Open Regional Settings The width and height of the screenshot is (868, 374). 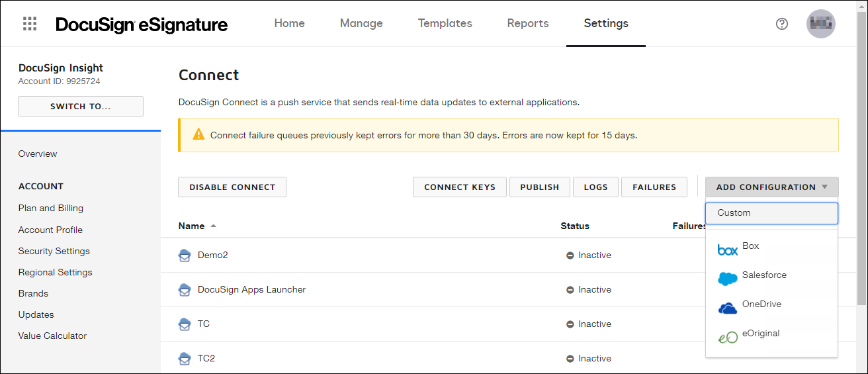pos(56,272)
